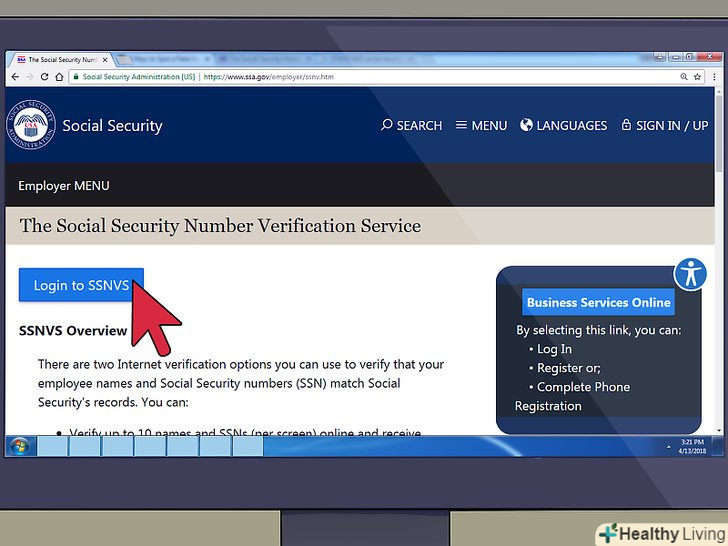Show hidden tray icons arrow
This screenshot has height=546, width=728.
669,447
